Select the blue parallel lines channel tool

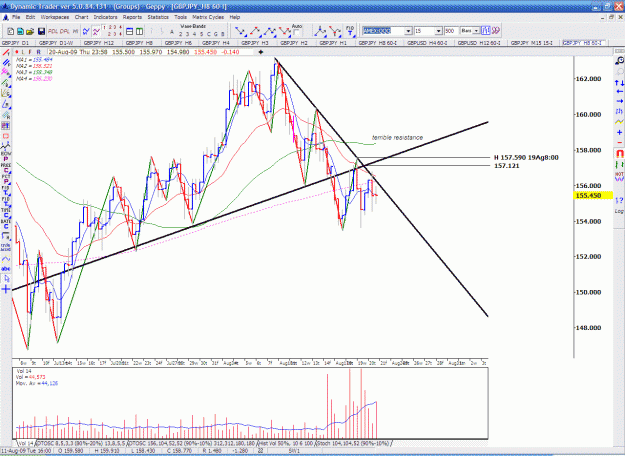(x=6, y=63)
